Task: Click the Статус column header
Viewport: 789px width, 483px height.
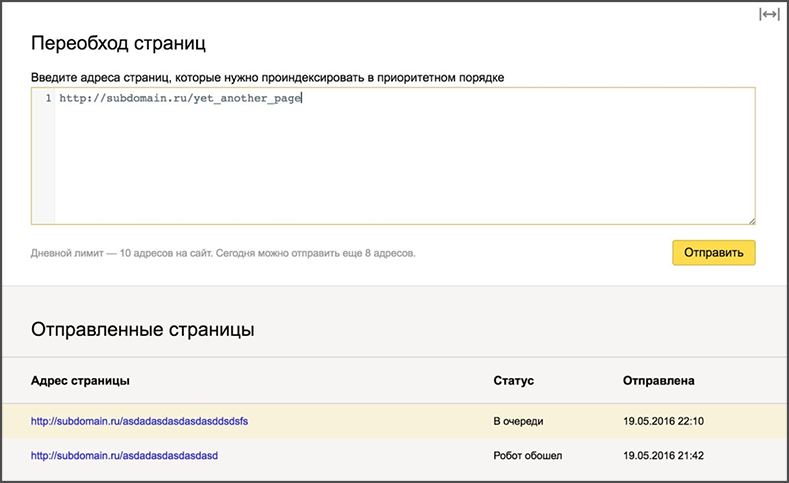Action: click(x=514, y=381)
